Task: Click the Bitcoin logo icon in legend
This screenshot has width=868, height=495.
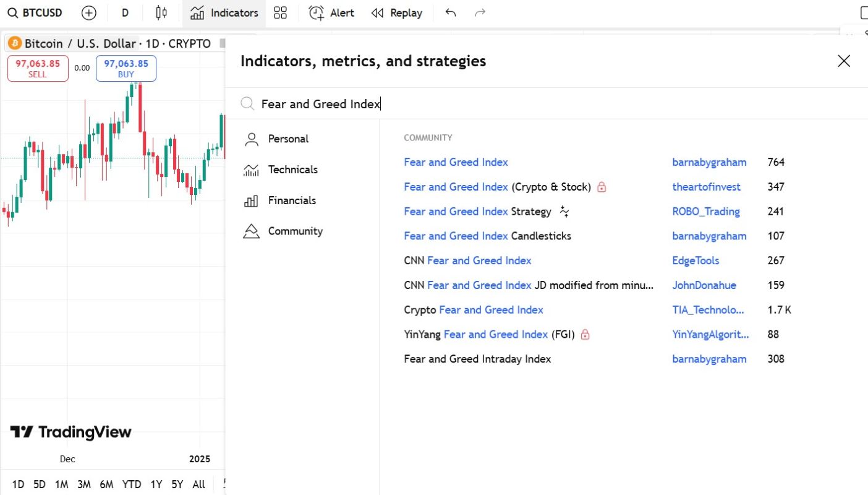Action: pos(15,43)
